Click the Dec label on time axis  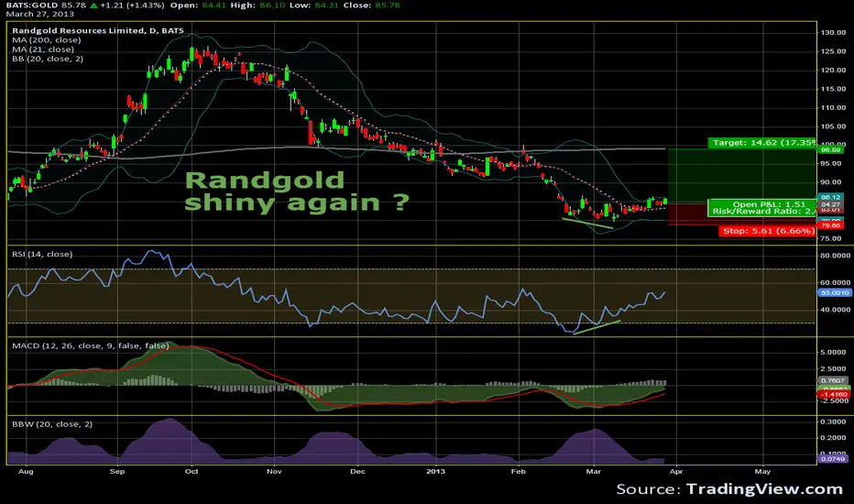pyautogui.click(x=357, y=471)
